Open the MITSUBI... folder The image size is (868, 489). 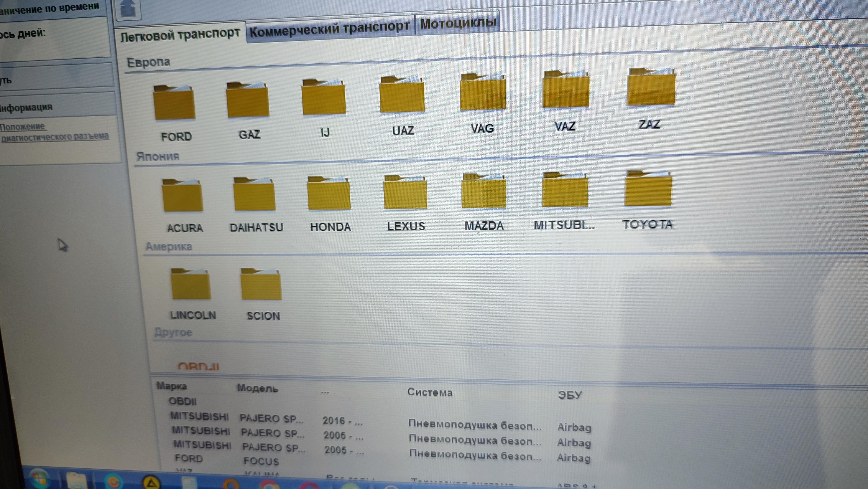[565, 191]
